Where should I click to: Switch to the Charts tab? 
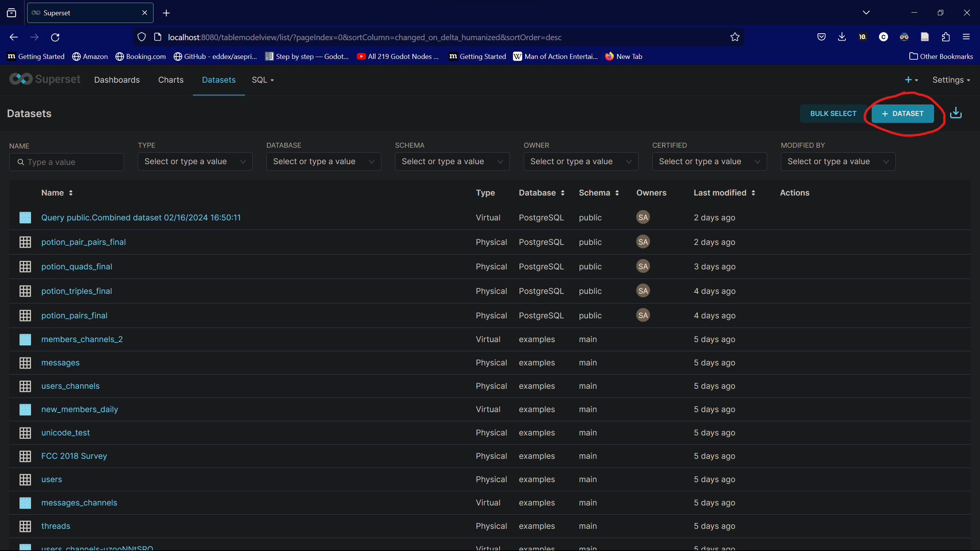coord(171,80)
